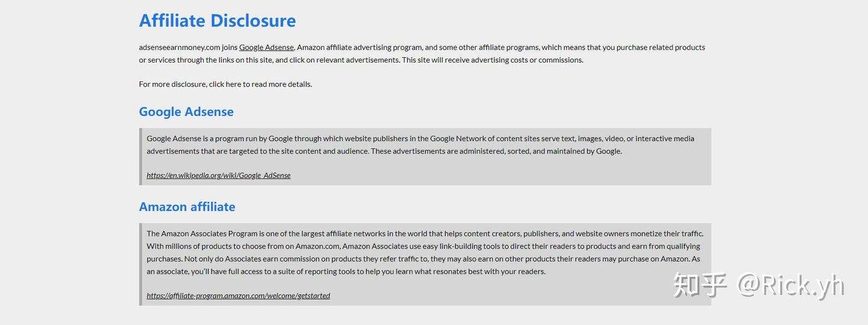Click the Amazon affiliate section heading

click(x=187, y=207)
